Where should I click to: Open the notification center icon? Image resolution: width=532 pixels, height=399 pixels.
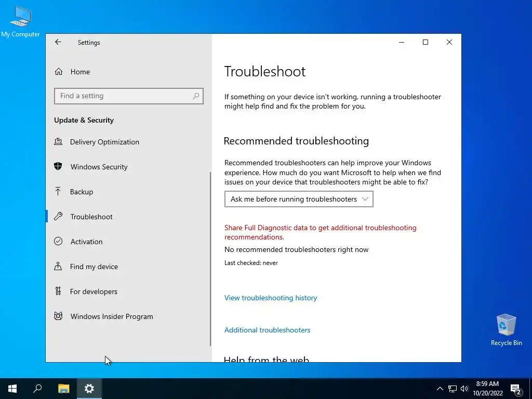pyautogui.click(x=516, y=389)
